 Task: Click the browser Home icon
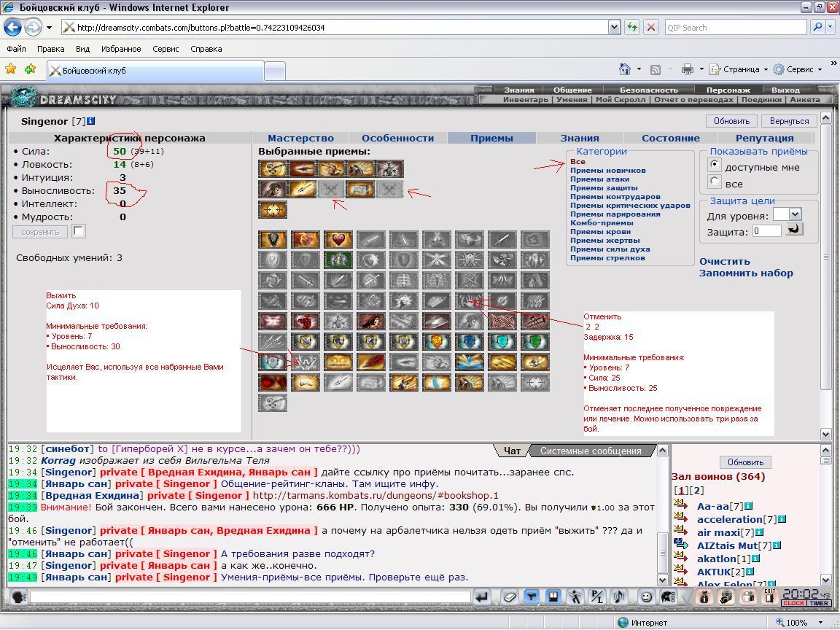tap(624, 69)
